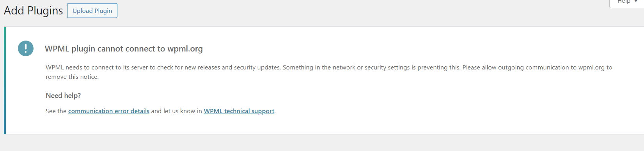Expand the Help panel using its arrow
The height and width of the screenshot is (151, 644).
click(x=636, y=2)
